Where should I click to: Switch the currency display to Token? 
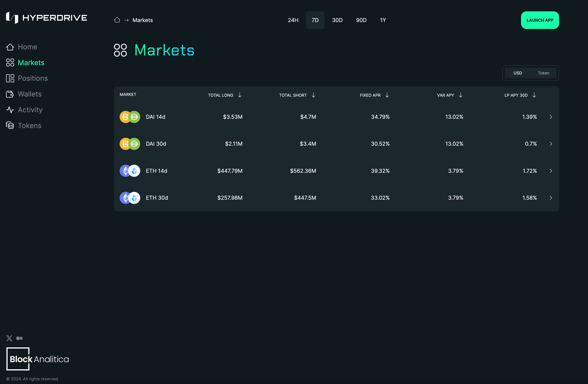tap(543, 73)
